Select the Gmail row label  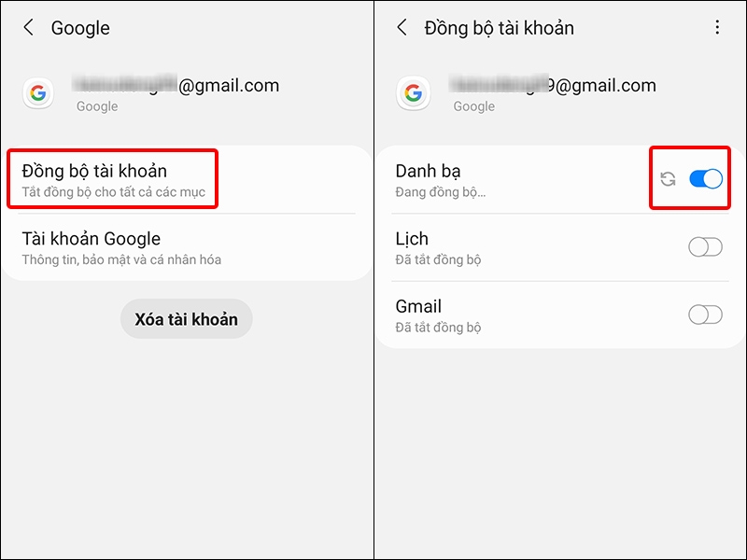(x=418, y=306)
